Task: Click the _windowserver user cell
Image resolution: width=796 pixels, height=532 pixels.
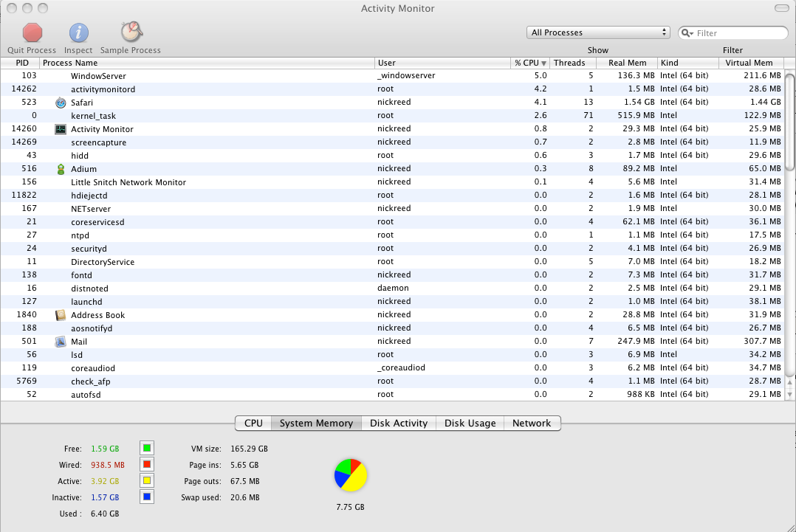Action: click(406, 75)
